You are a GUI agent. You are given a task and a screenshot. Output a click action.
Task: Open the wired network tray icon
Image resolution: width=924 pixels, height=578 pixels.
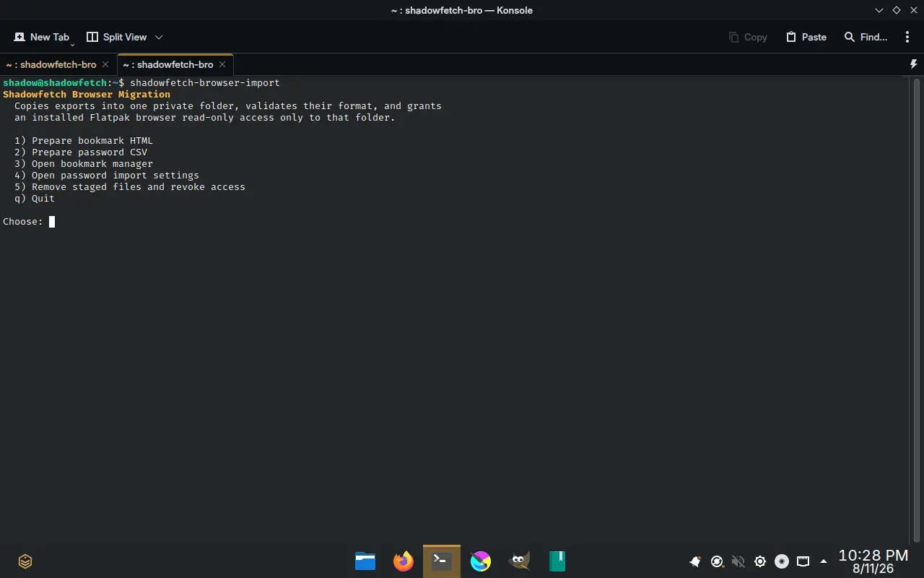(803, 561)
